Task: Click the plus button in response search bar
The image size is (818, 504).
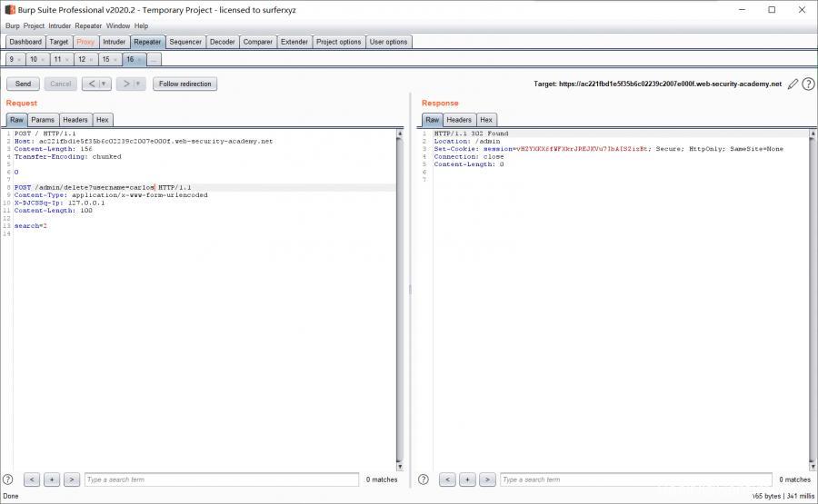Action: click(467, 479)
